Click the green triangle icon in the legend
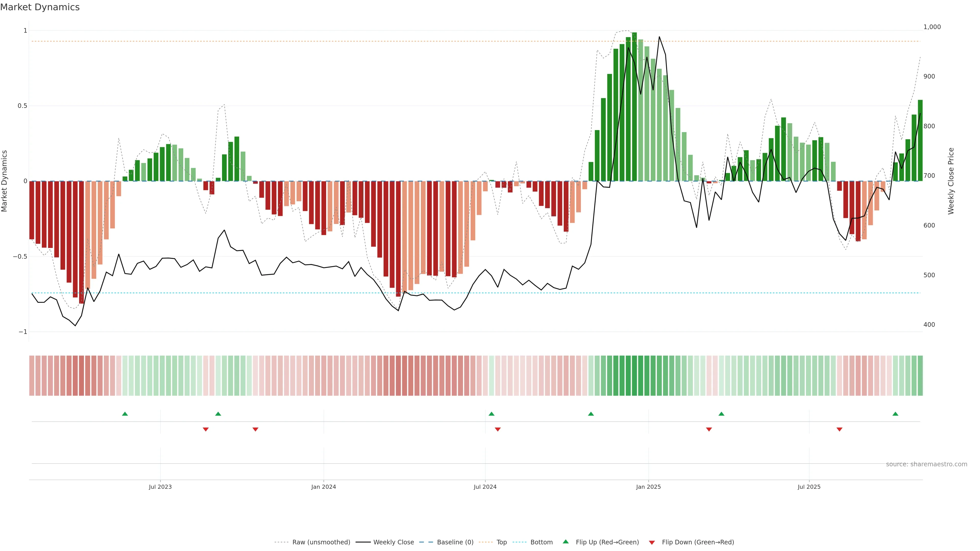Viewport: 980px width, 551px height. (x=566, y=542)
